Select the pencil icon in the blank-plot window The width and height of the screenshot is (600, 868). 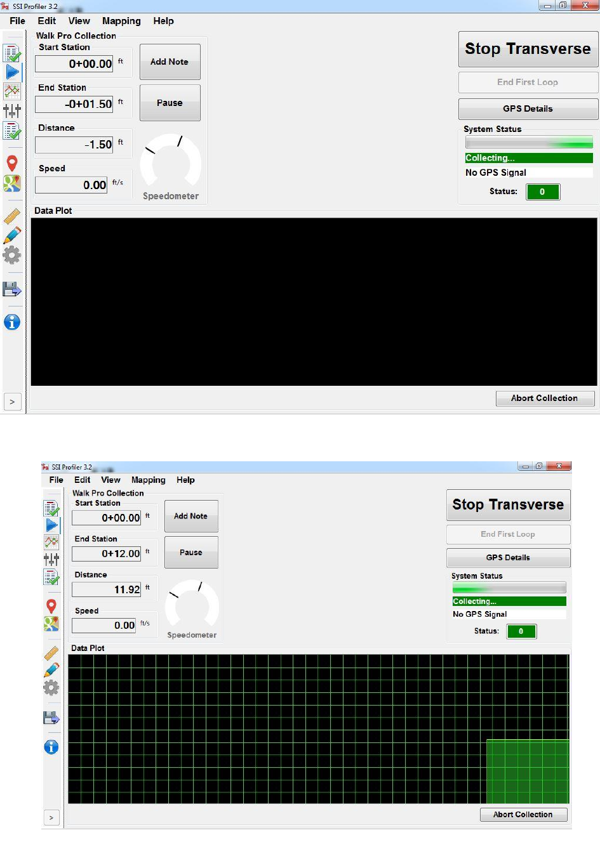coord(12,235)
